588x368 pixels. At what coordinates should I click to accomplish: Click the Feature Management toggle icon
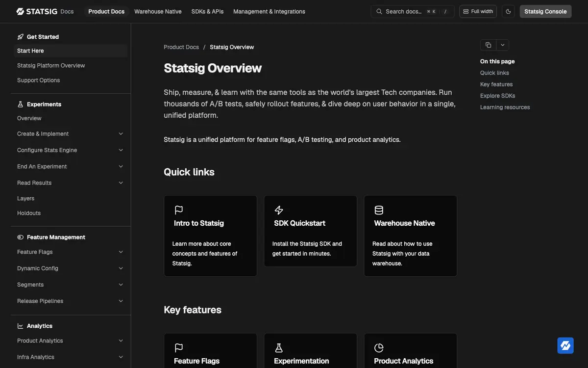click(x=21, y=237)
